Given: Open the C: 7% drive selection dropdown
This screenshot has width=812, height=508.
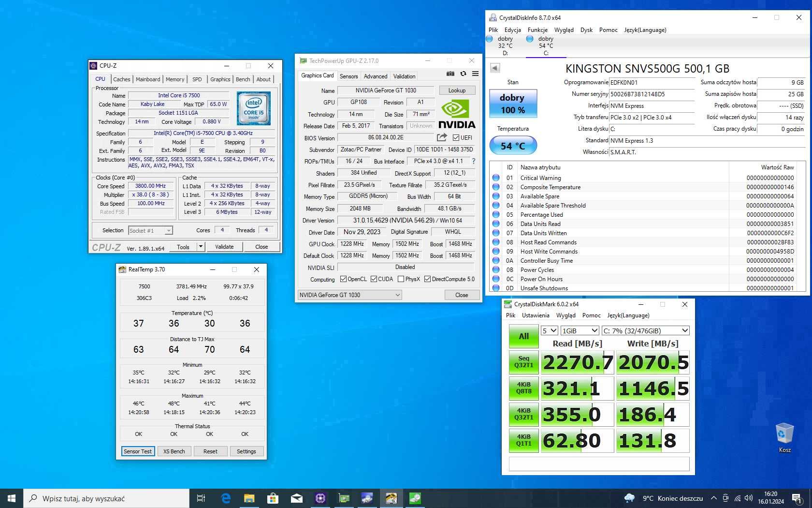Looking at the screenshot, I should (x=645, y=331).
